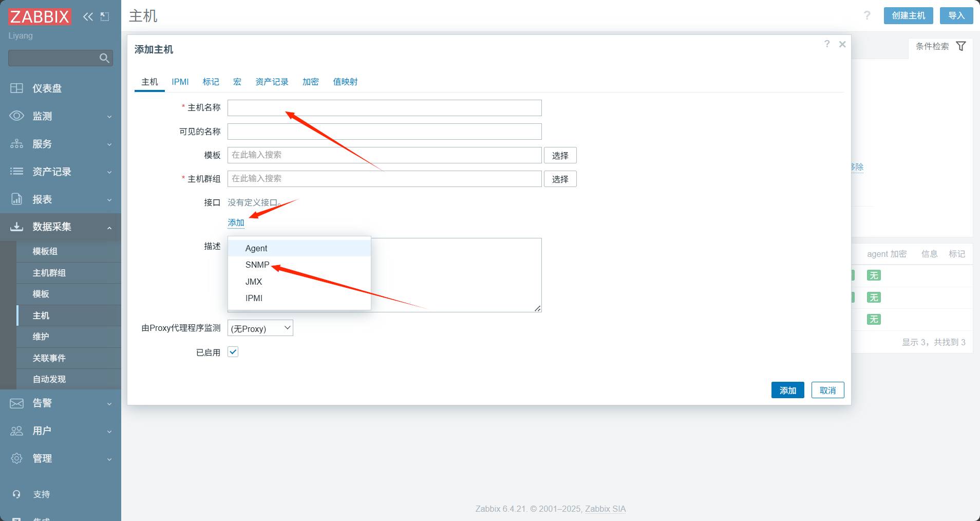The image size is (980, 521).
Task: Collapse the 数据采集 menu section
Action: point(109,228)
